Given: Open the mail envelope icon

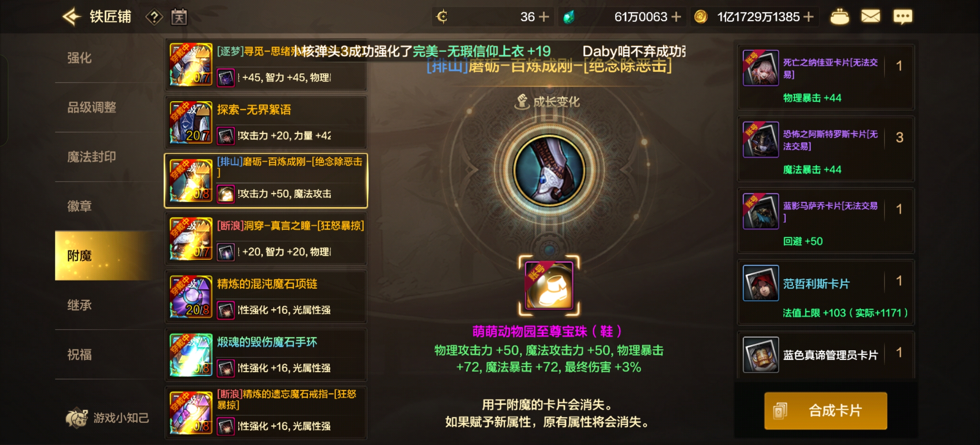Looking at the screenshot, I should 871,16.
